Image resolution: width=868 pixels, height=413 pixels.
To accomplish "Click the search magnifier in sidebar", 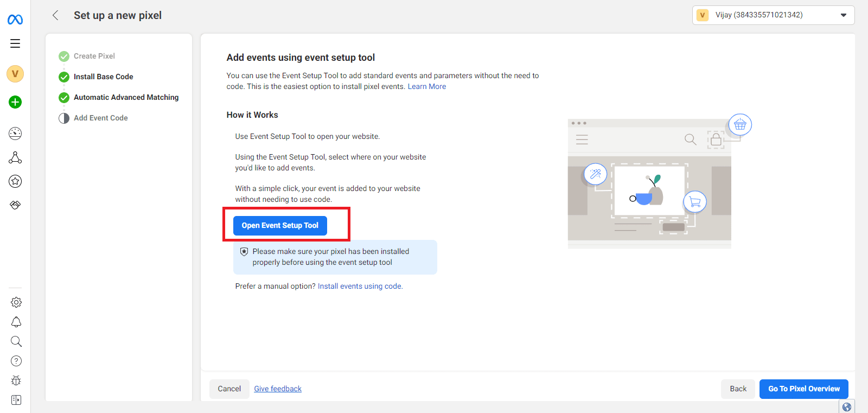I will point(16,341).
